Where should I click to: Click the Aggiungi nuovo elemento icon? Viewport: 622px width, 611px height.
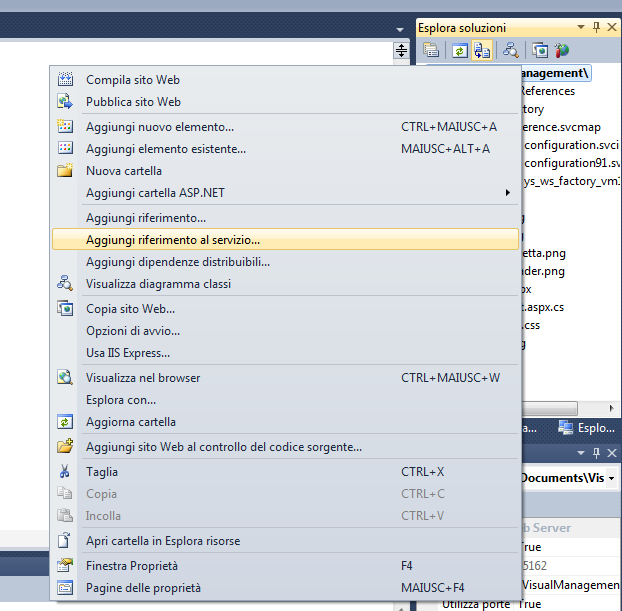coord(65,127)
